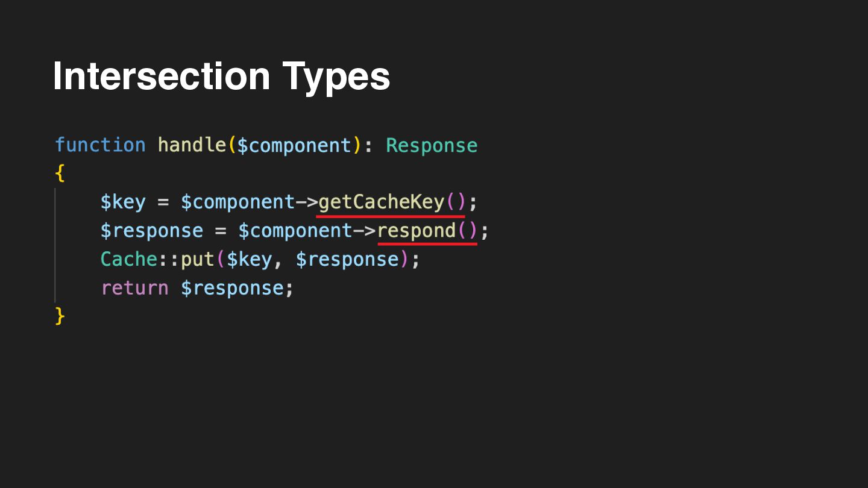Click the $response argument inside Cache::put
The width and height of the screenshot is (868, 488).
pos(347,259)
